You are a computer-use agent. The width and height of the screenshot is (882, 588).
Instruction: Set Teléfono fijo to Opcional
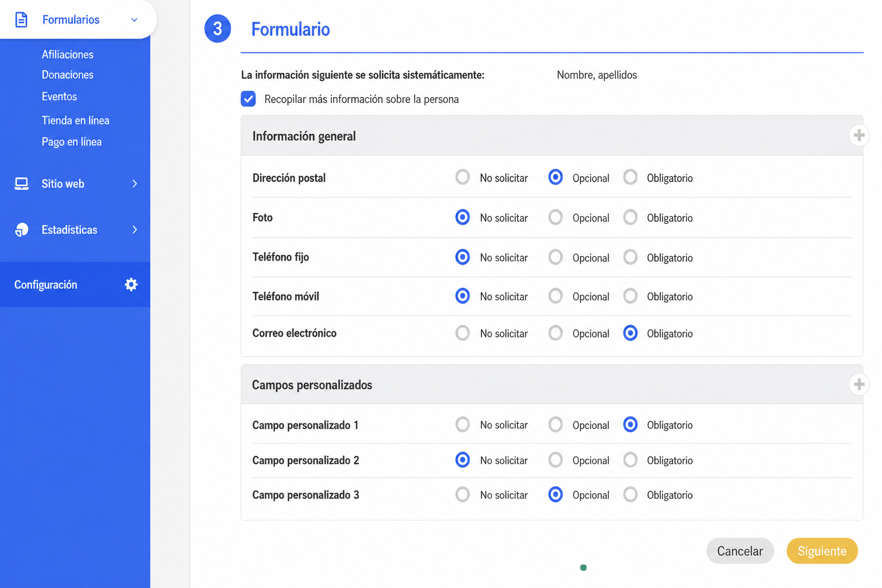[x=555, y=257]
